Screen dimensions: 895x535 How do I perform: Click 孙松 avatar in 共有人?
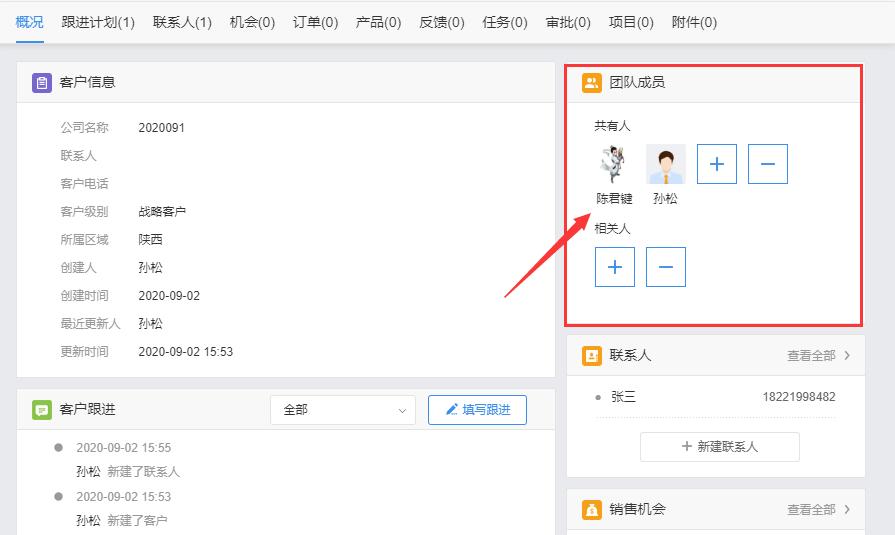tap(666, 164)
